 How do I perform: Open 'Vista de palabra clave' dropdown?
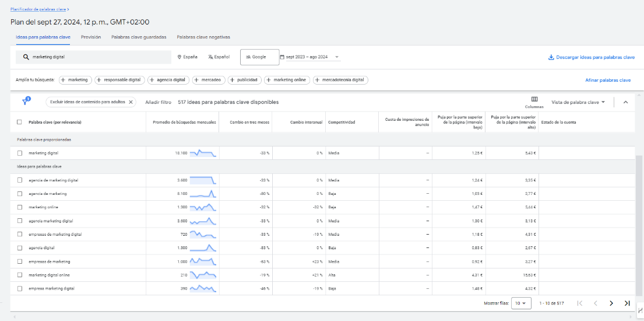click(578, 102)
